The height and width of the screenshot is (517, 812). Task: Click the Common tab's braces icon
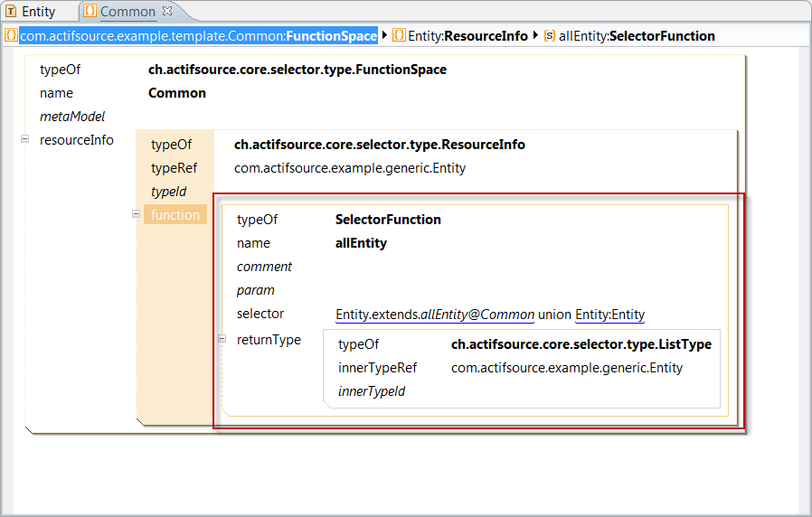(90, 12)
